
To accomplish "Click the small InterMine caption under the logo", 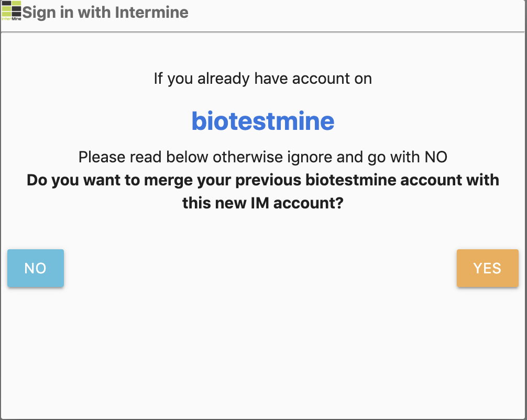I will tap(12, 19).
